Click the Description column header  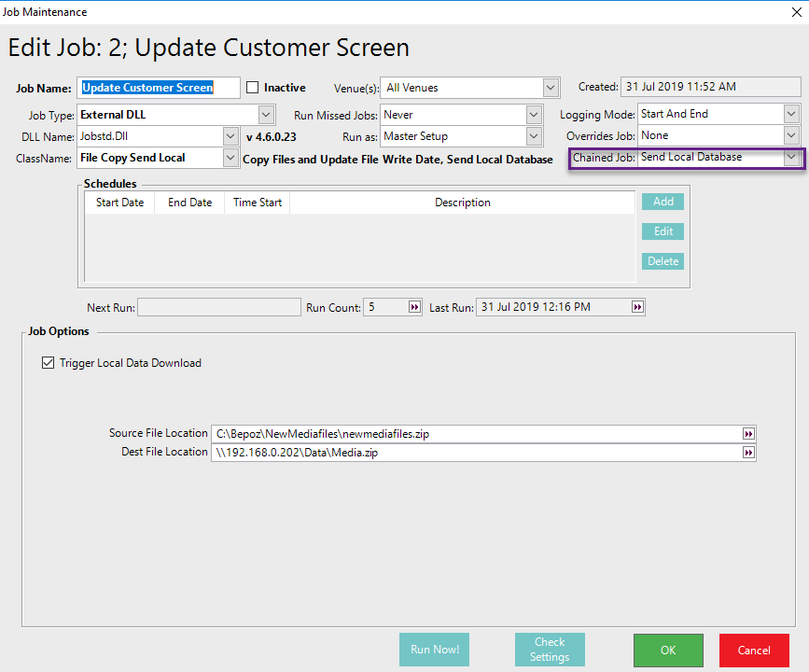click(462, 203)
